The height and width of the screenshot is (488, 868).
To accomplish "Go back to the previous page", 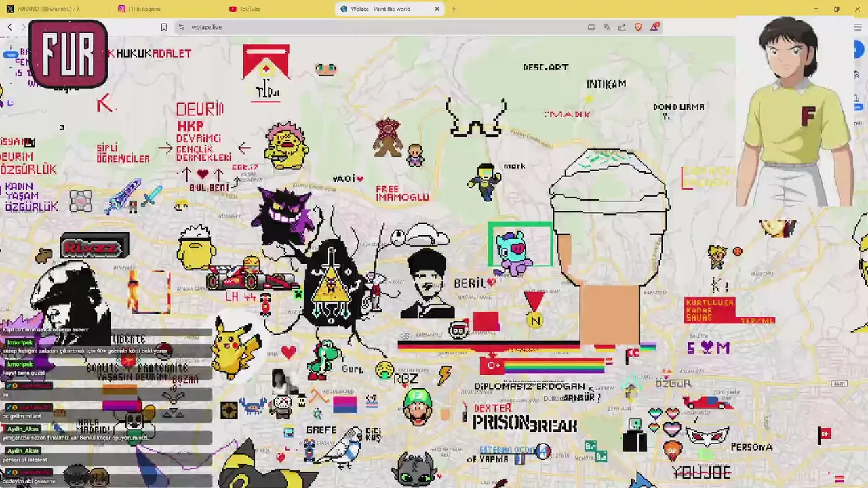I will pyautogui.click(x=10, y=27).
